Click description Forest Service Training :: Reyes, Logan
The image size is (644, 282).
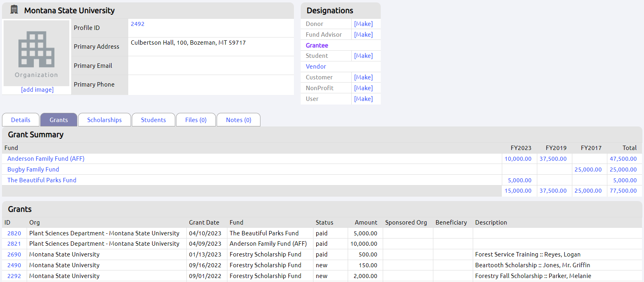pyautogui.click(x=528, y=254)
